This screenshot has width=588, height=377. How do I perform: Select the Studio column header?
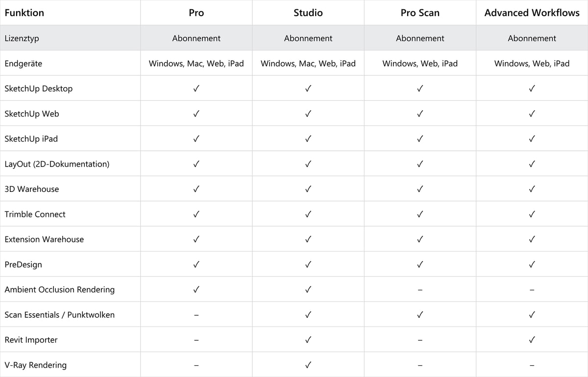pos(308,13)
